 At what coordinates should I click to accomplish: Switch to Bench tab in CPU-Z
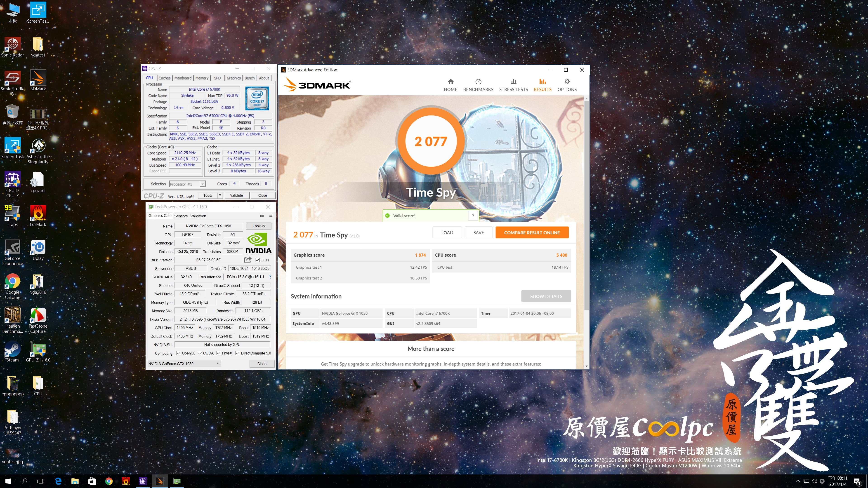tap(250, 78)
